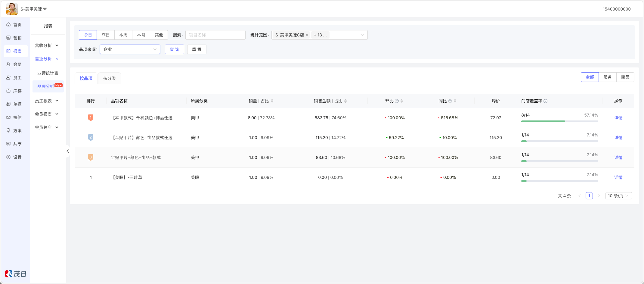Screen dimensions: 644x284
Task: Open the 短信 SMS sidebar icon
Action: 9,117
